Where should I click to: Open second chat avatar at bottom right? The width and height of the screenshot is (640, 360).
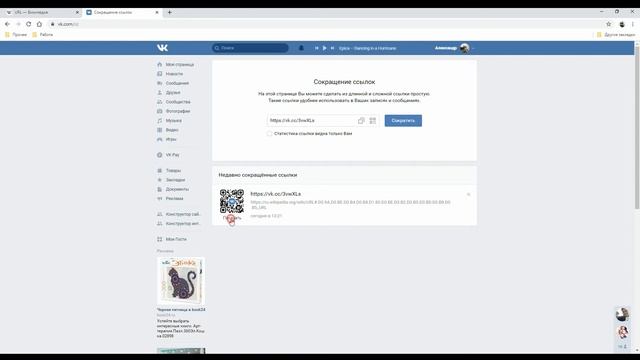(622, 332)
